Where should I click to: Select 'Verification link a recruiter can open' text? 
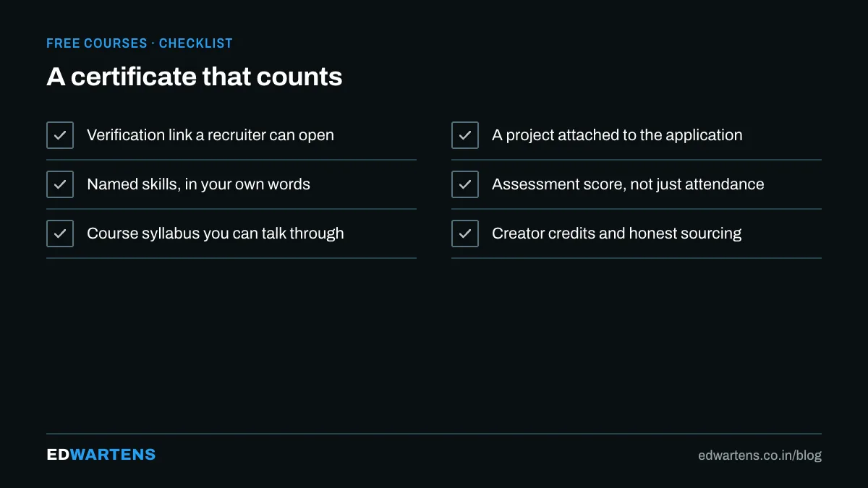[210, 135]
